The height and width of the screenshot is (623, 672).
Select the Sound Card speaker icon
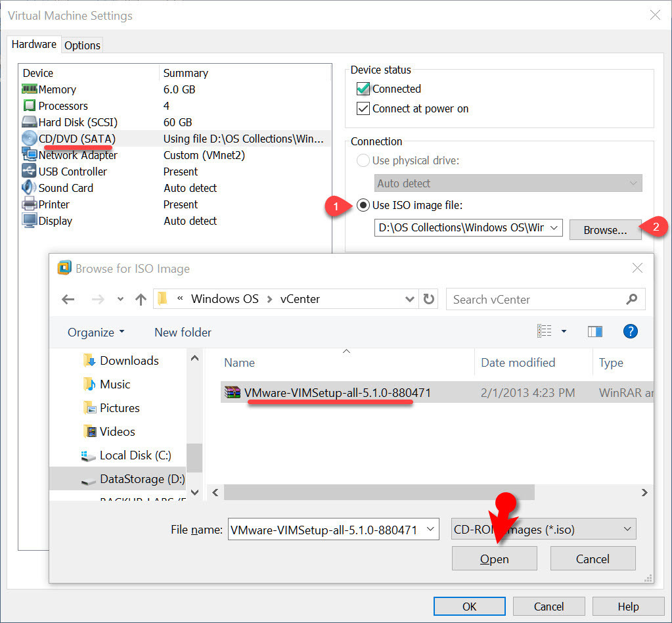pyautogui.click(x=29, y=187)
